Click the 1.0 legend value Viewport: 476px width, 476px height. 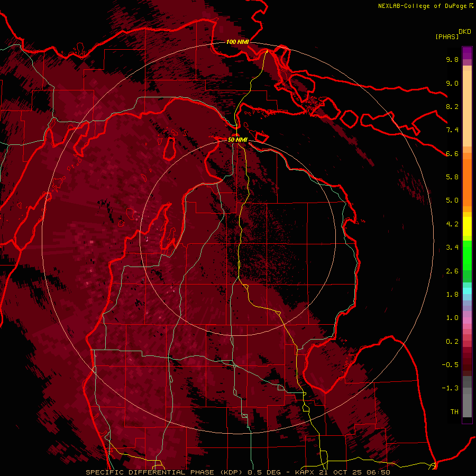pyautogui.click(x=452, y=318)
